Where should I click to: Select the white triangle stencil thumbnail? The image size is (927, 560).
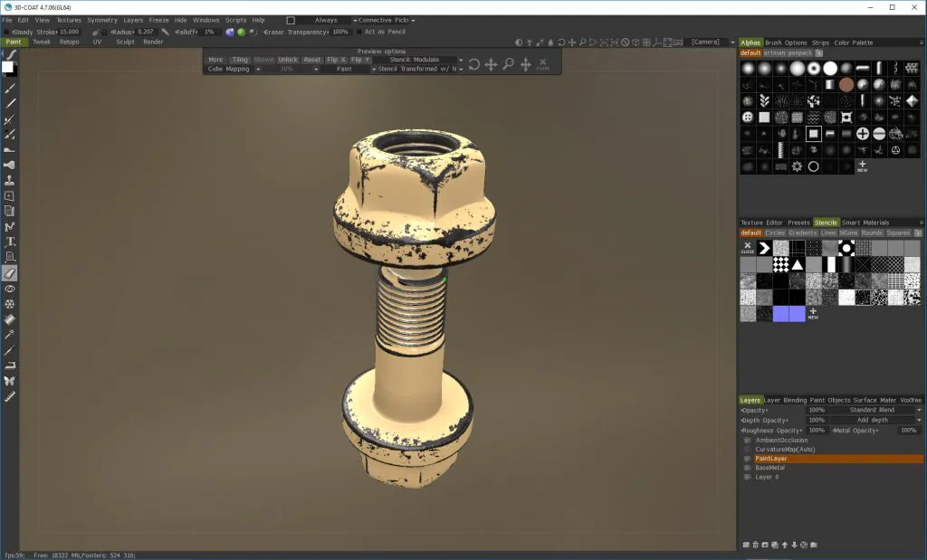click(797, 264)
